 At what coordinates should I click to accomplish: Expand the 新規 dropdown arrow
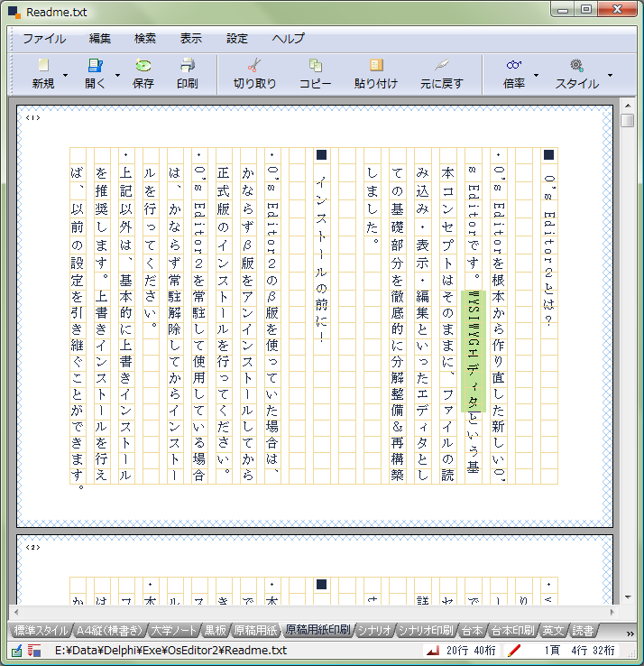point(65,75)
